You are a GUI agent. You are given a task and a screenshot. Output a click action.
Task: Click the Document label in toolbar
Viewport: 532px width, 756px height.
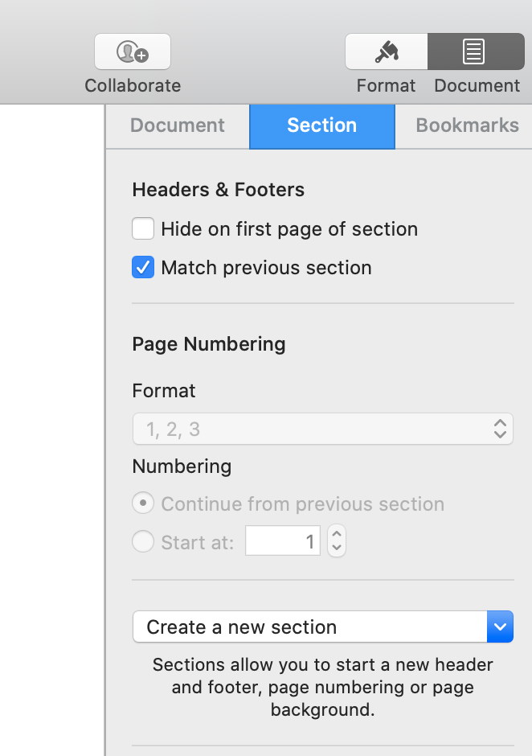pyautogui.click(x=477, y=86)
